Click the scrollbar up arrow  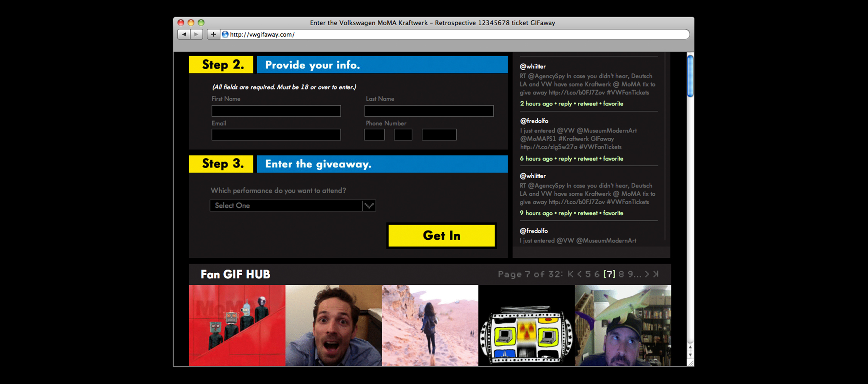690,347
